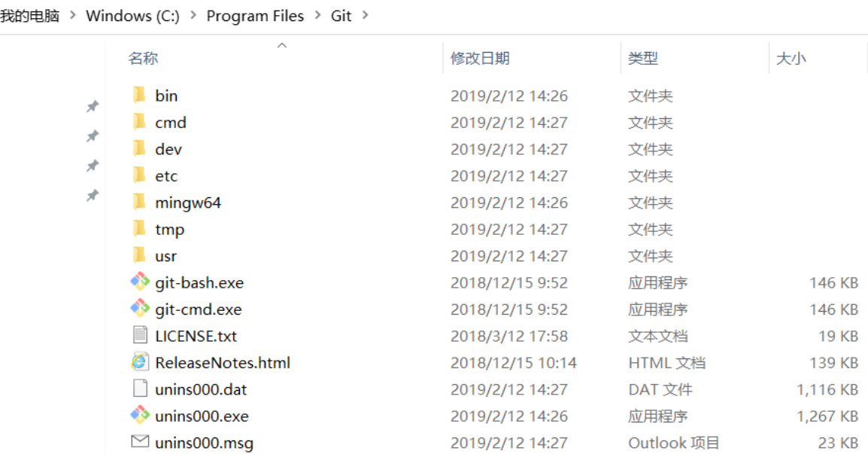Select the unins000.exe file name
Image resolution: width=868 pixels, height=454 pixels.
click(x=202, y=416)
